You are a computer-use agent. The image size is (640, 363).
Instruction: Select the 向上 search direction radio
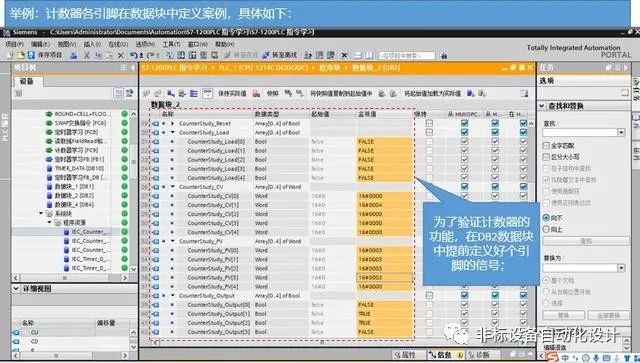pos(546,229)
